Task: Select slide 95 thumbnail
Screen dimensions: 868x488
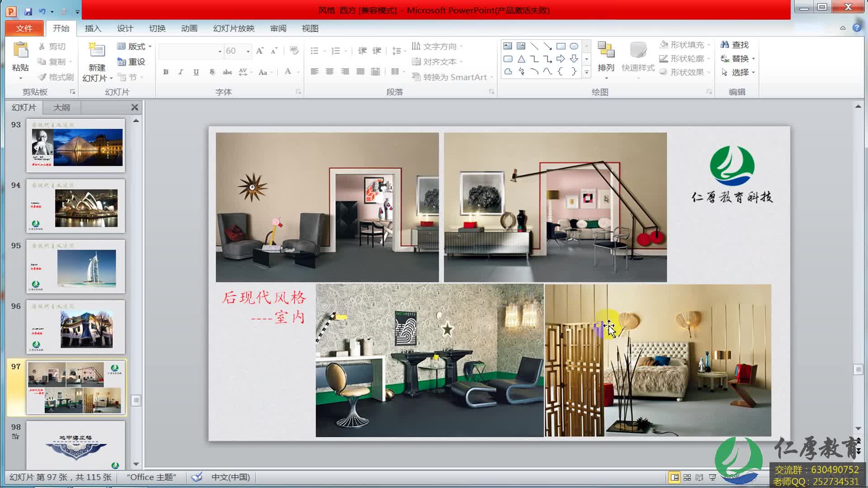Action: (75, 266)
